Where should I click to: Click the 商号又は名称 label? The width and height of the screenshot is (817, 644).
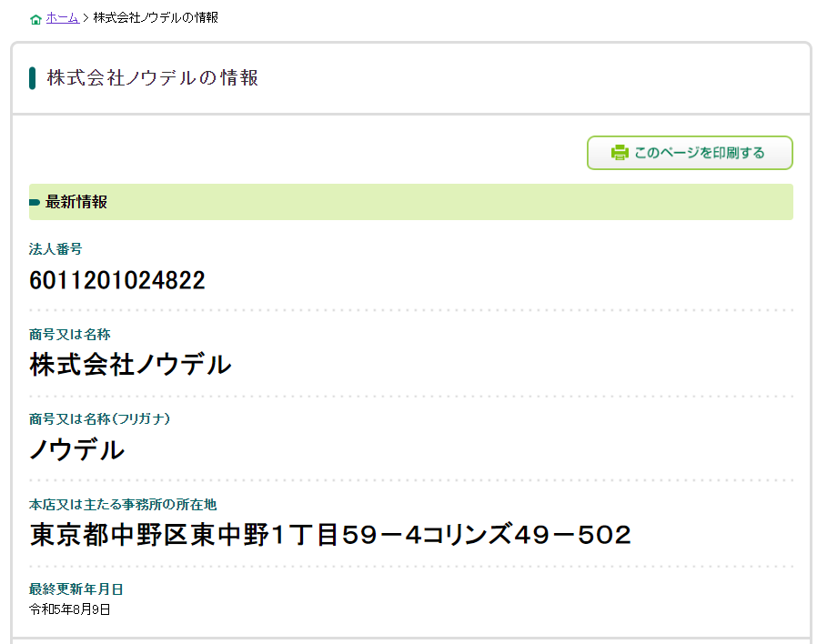coord(70,334)
